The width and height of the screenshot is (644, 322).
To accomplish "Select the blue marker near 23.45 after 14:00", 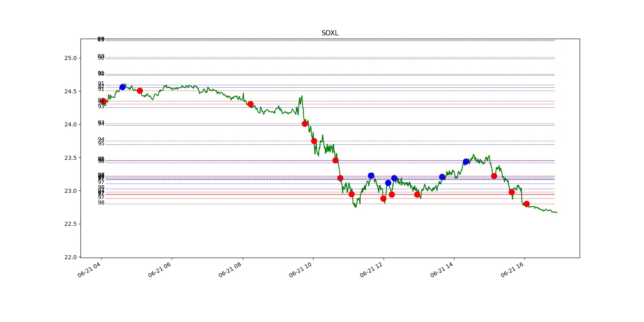I will (x=466, y=161).
